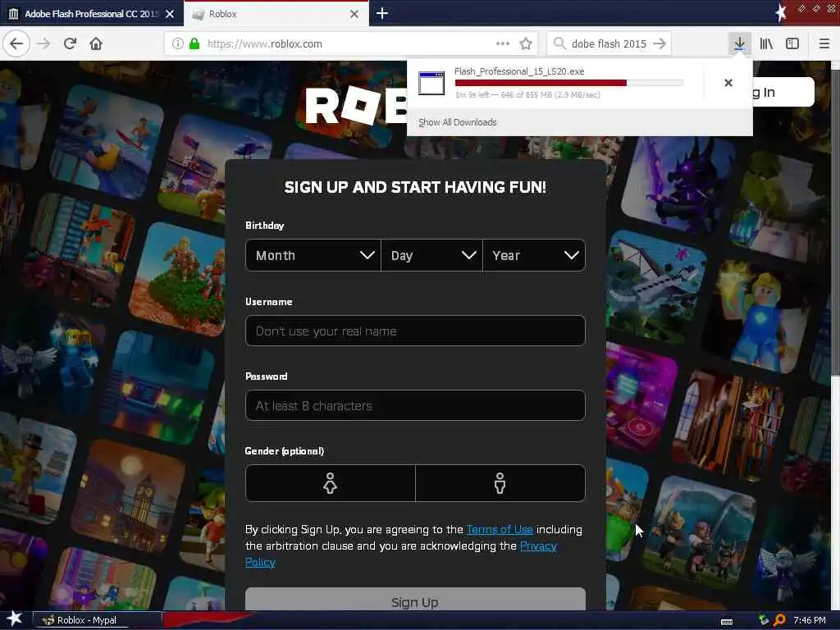Show the sidebar panel icon
Image resolution: width=840 pixels, height=630 pixels.
click(x=792, y=44)
